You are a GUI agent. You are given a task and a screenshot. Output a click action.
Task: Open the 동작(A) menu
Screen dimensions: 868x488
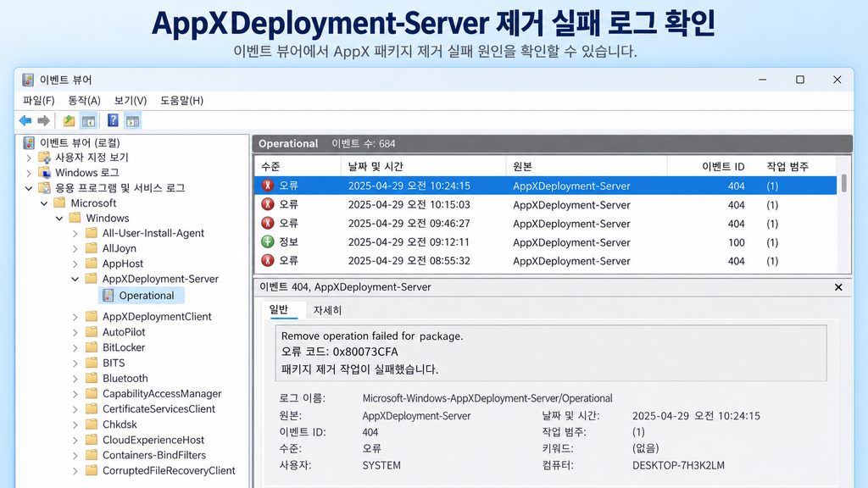pyautogui.click(x=84, y=101)
